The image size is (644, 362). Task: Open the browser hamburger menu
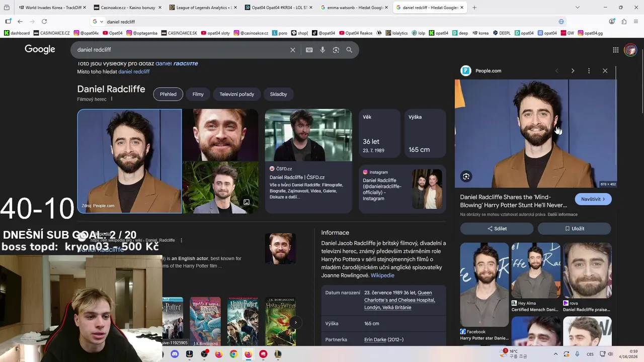coord(636,22)
